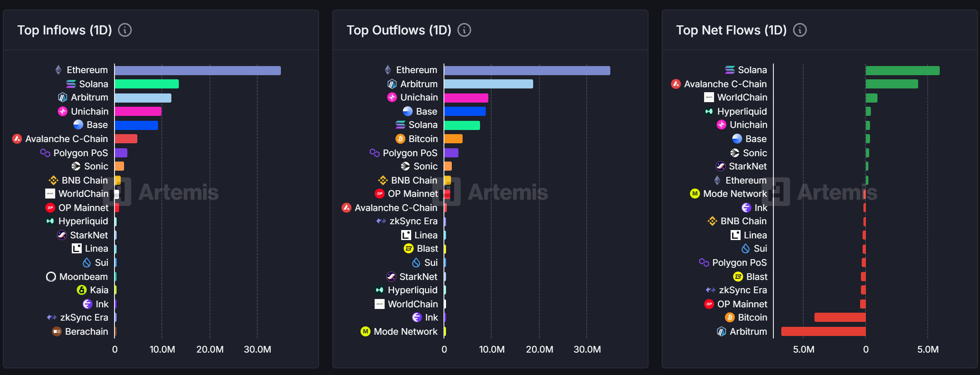
Task: Click the blue Base bar in Top Outflows
Action: (465, 111)
